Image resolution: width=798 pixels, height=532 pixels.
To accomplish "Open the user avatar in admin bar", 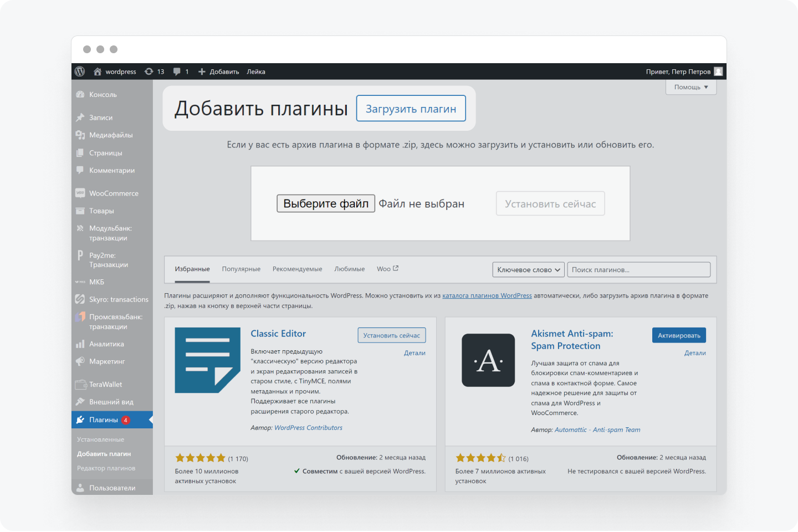I will coord(718,71).
